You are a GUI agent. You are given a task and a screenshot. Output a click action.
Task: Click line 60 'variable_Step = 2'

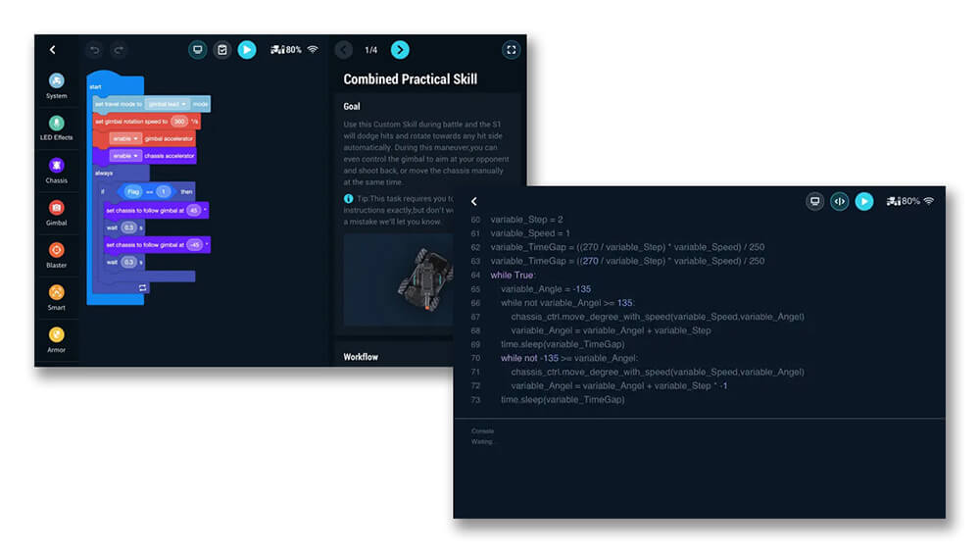click(x=526, y=220)
